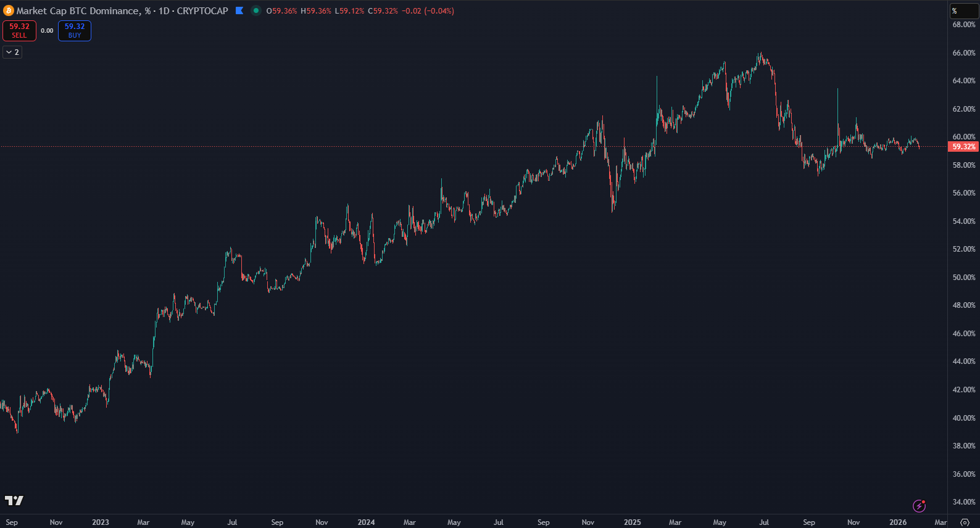
Task: Click the closing value C59.32% in the legend
Action: click(383, 11)
